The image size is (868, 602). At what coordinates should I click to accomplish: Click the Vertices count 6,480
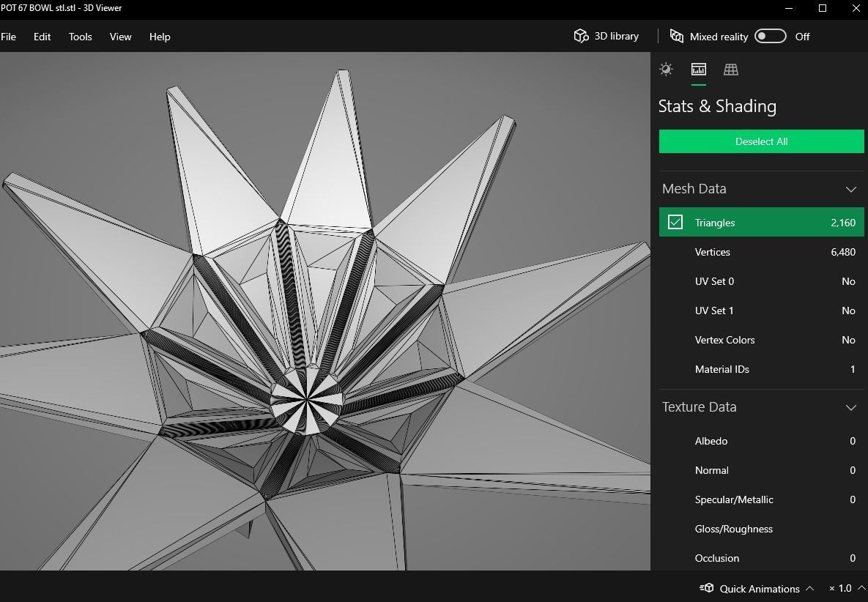[x=843, y=252]
